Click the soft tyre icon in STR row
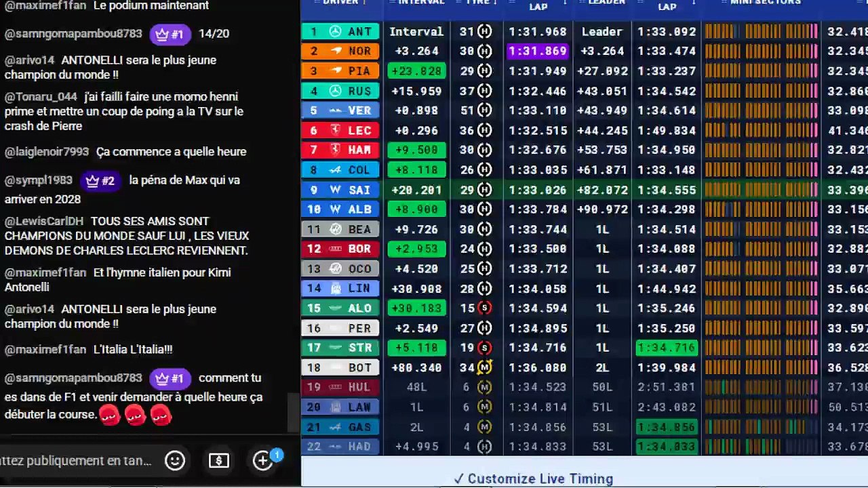 [x=484, y=348]
